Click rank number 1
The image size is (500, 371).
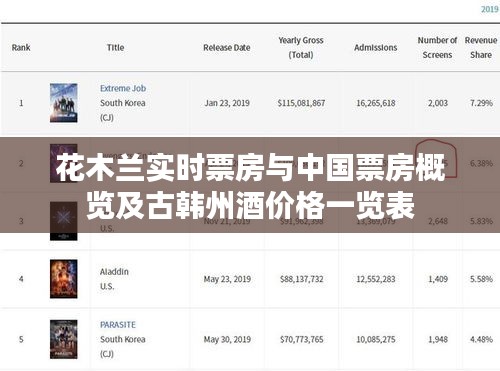click(x=21, y=103)
